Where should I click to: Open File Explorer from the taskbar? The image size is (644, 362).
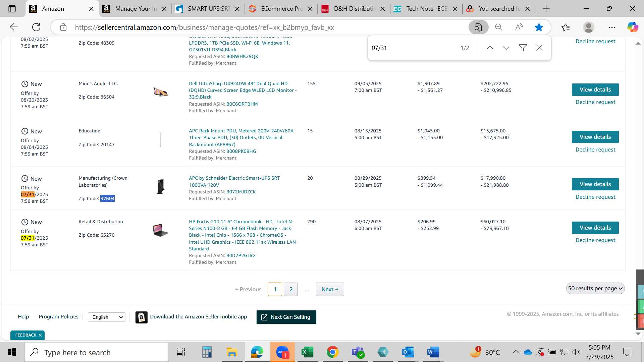point(232,352)
